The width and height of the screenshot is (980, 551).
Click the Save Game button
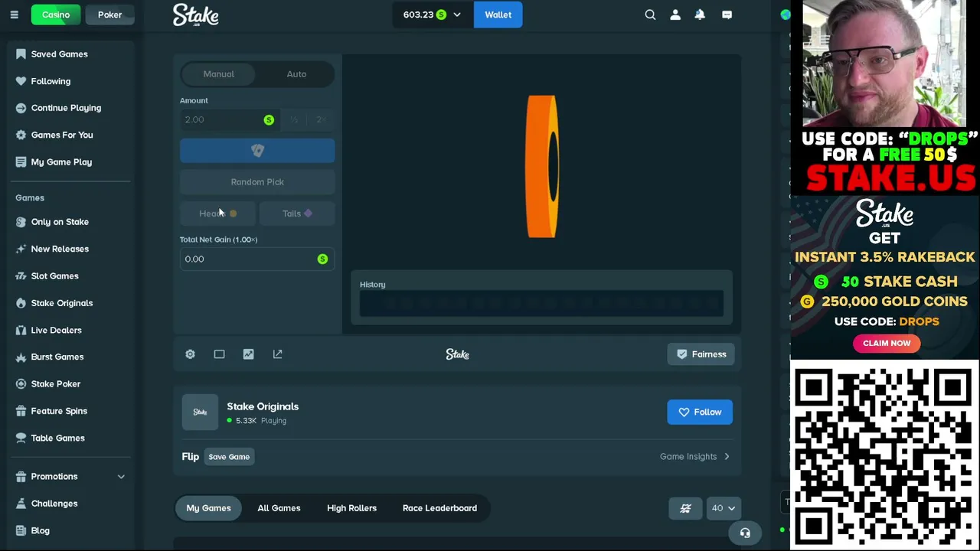click(229, 457)
